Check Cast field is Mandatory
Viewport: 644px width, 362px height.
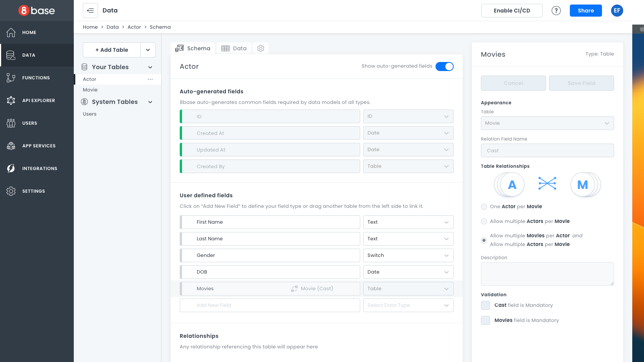tap(485, 305)
